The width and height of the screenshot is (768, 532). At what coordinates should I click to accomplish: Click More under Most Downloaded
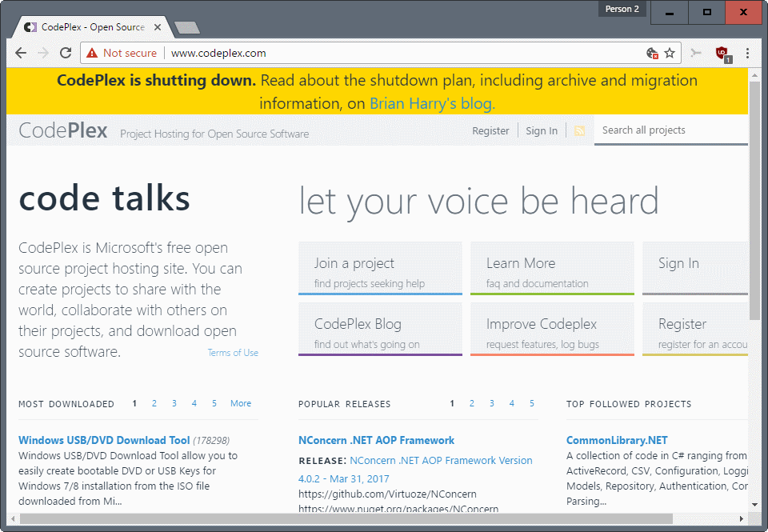[241, 403]
